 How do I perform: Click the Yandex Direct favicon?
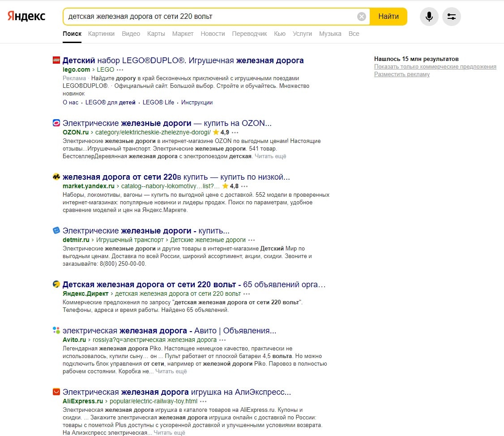[56, 284]
